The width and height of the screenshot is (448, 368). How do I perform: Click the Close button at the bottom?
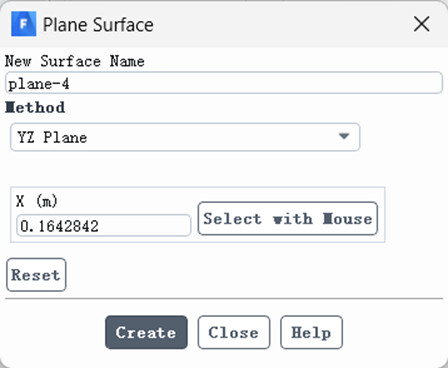pos(234,332)
